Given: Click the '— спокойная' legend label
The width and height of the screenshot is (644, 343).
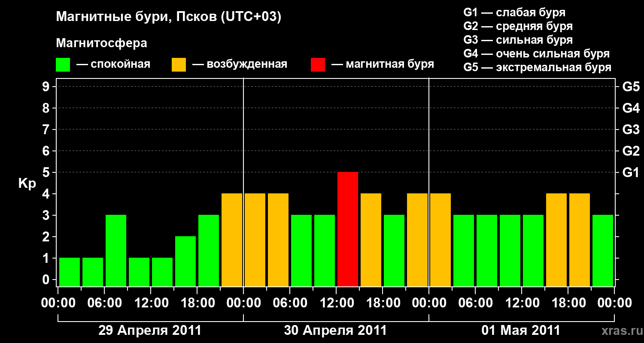Looking at the screenshot, I should (x=113, y=64).
